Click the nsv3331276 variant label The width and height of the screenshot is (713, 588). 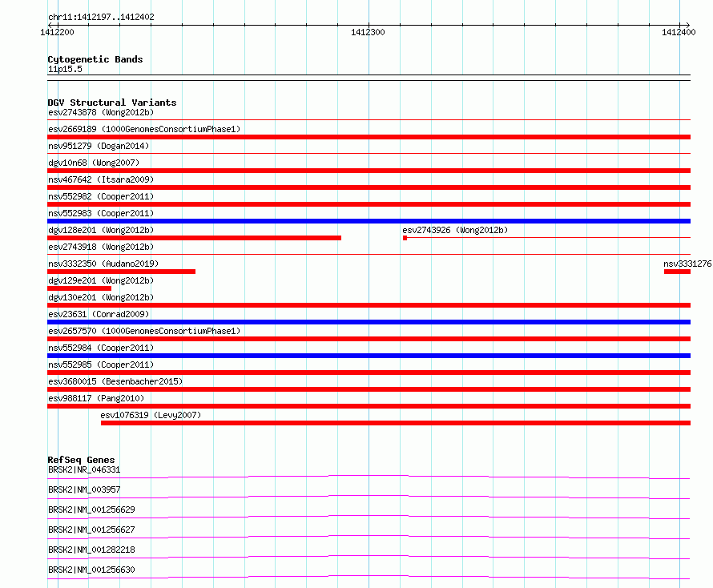687,264
